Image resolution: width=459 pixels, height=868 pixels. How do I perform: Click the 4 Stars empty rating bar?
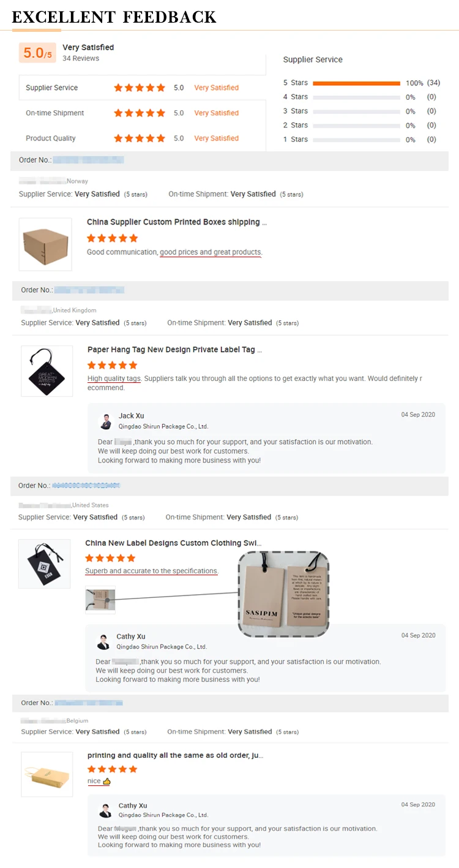[x=356, y=97]
